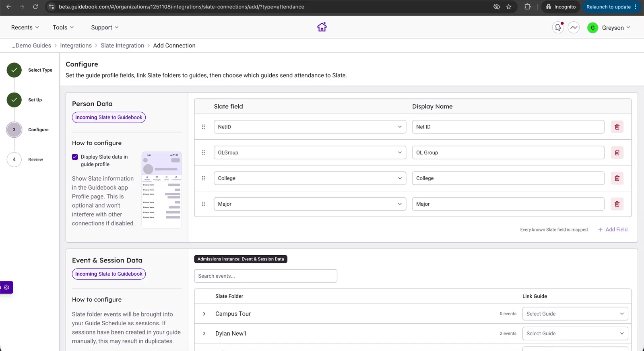Screen dimensions: 644x351
Task: Open the OLGroup Slate field dropdown
Action: pyautogui.click(x=310, y=153)
